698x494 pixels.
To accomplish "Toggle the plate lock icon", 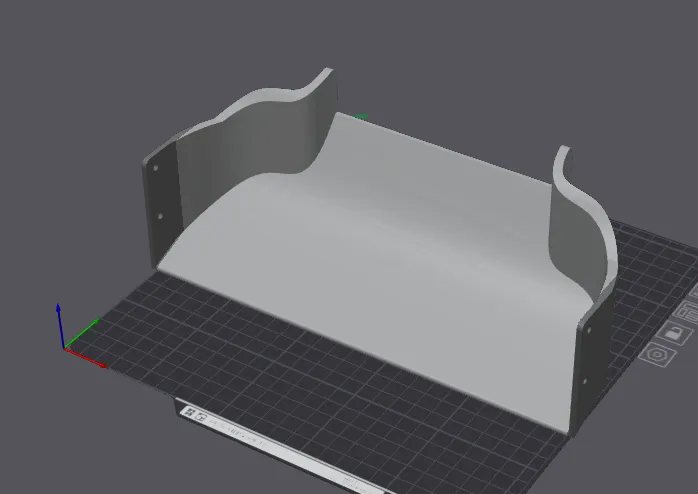I will pos(674,333).
